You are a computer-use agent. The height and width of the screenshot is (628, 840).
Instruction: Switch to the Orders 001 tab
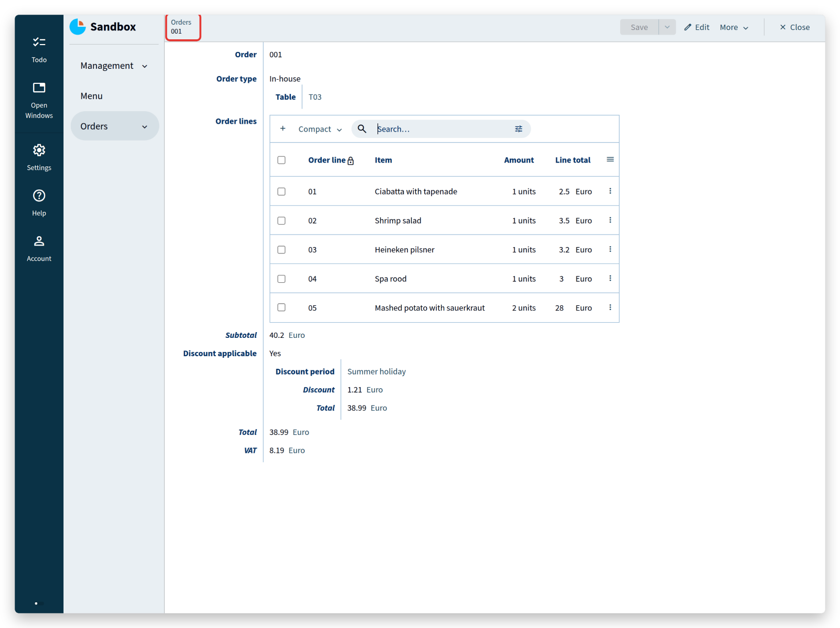[x=183, y=27]
